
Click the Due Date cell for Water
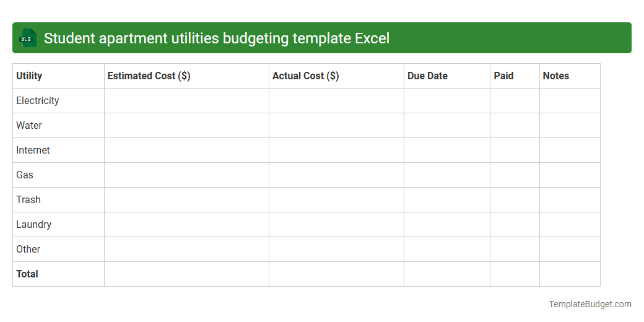447,125
